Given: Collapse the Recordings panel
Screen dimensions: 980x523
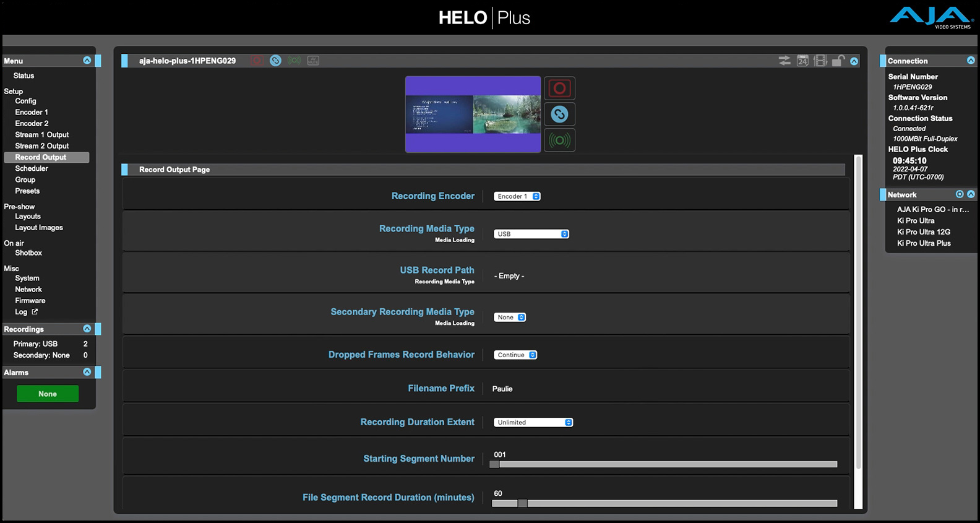Looking at the screenshot, I should (87, 329).
